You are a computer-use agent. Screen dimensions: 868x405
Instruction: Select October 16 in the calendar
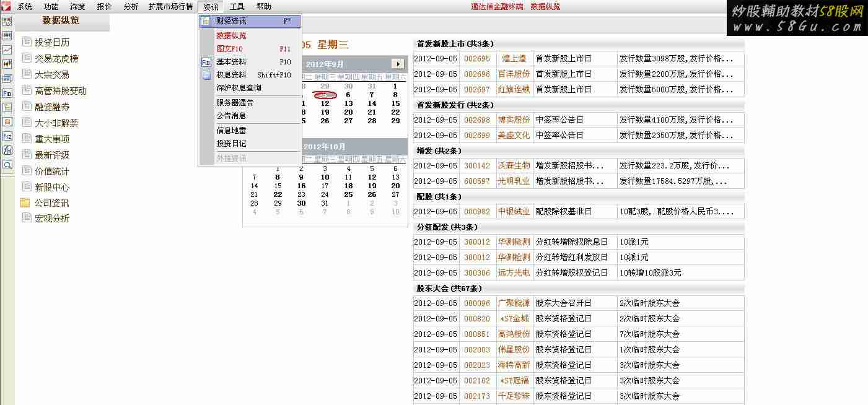click(301, 186)
